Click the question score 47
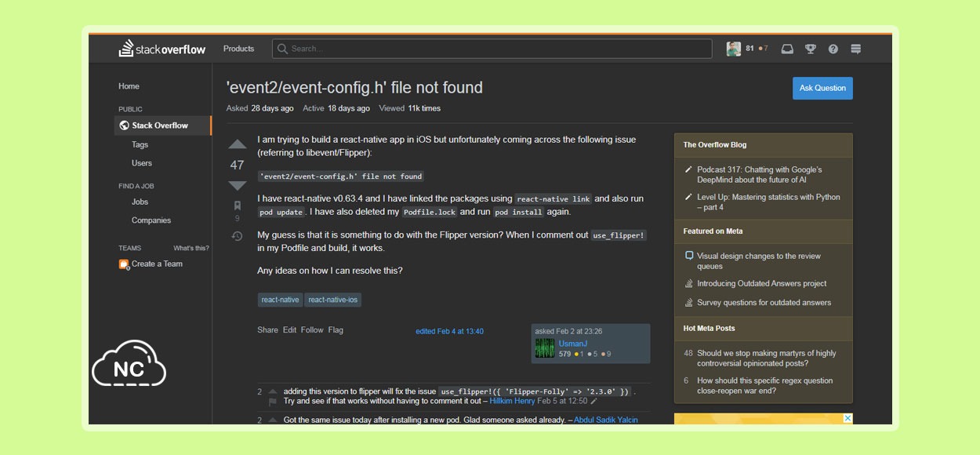 238,165
